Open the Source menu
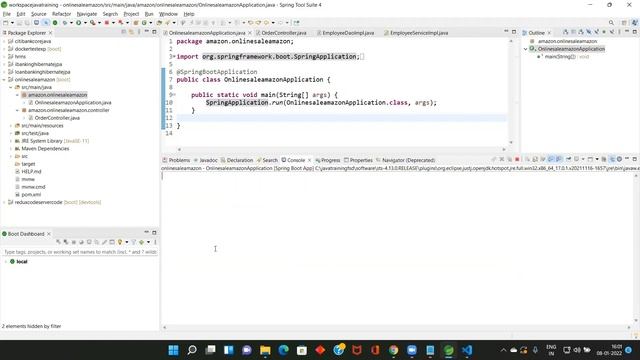 coord(39,14)
